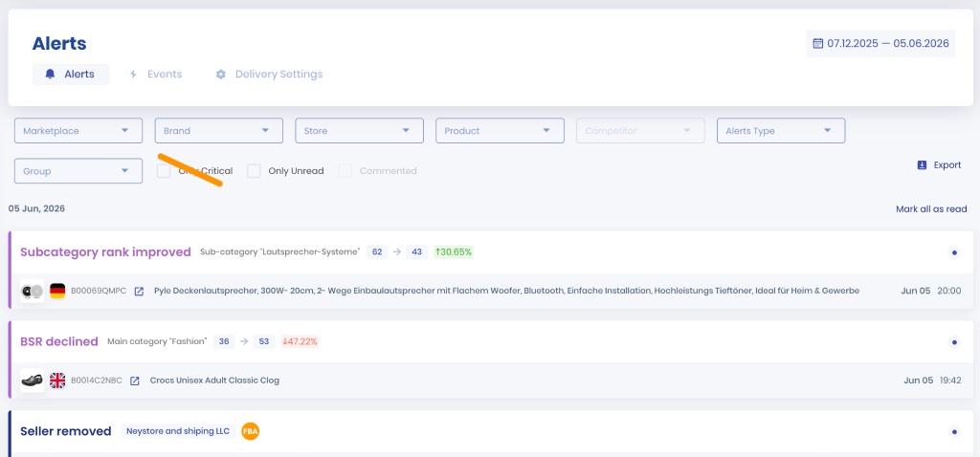
Task: Click the BSR value 36 badge
Action: pyautogui.click(x=224, y=341)
